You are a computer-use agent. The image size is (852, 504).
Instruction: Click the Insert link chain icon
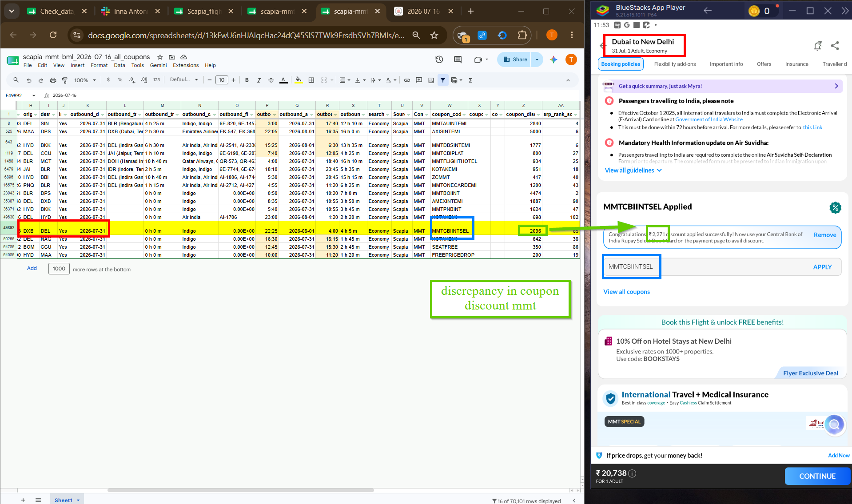point(407,80)
